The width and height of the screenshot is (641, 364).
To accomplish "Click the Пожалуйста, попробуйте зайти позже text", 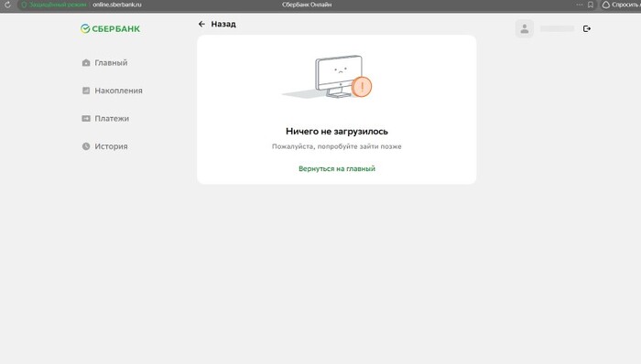I will (337, 146).
